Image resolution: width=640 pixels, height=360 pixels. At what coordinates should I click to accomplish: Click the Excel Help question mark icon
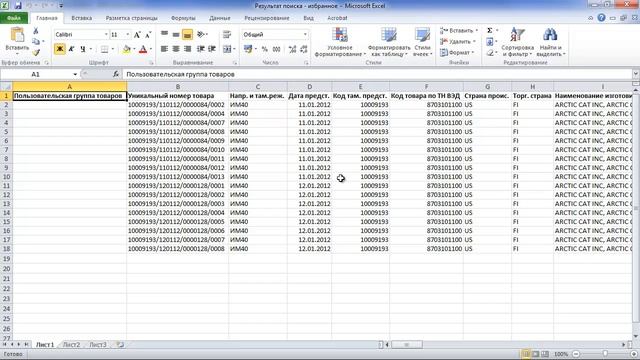click(x=601, y=18)
